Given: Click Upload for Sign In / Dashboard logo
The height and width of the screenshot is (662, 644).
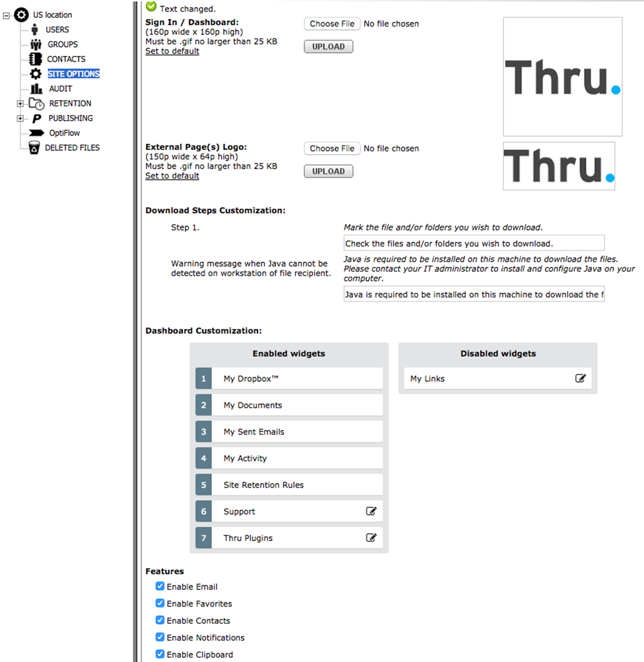Looking at the screenshot, I should (x=328, y=47).
